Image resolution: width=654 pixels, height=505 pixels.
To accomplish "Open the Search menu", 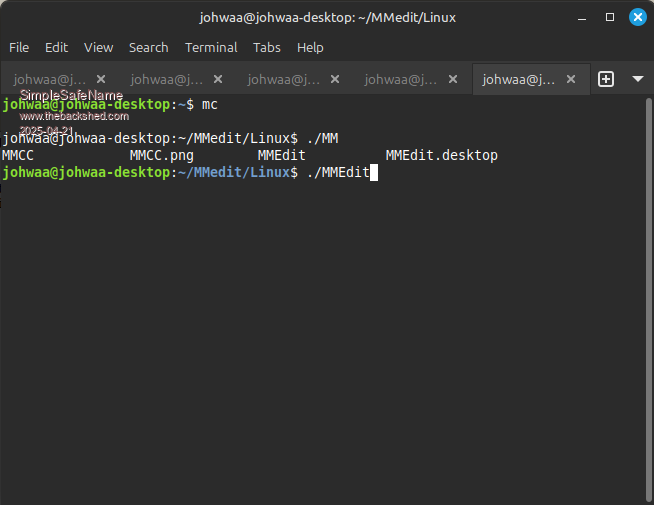I will tap(148, 47).
